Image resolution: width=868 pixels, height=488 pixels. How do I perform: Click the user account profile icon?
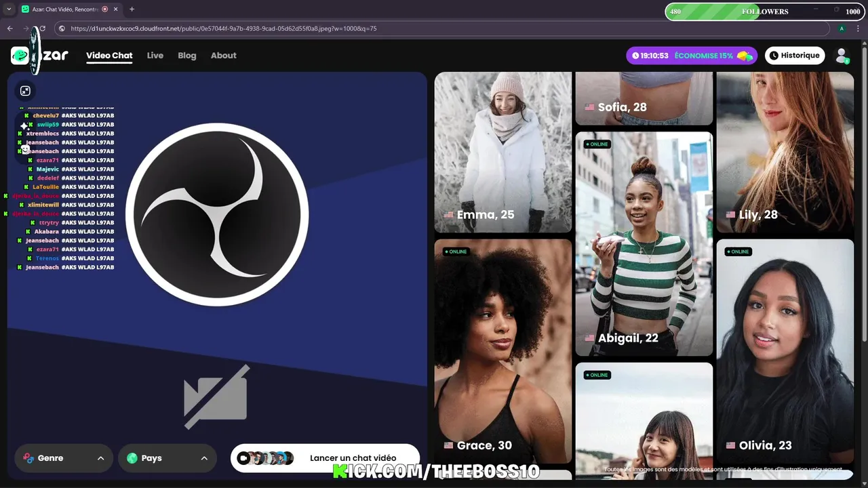[842, 56]
